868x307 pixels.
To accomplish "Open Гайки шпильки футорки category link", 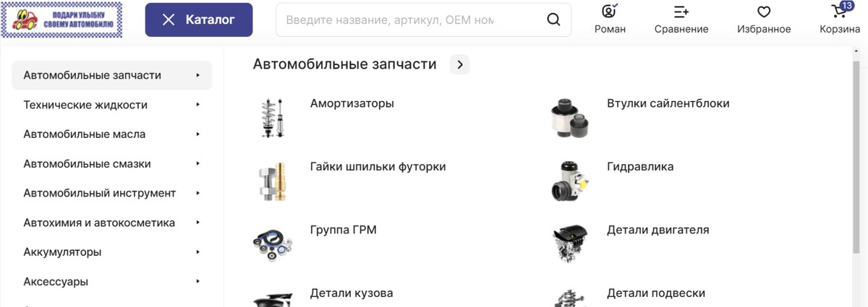I will tap(378, 166).
